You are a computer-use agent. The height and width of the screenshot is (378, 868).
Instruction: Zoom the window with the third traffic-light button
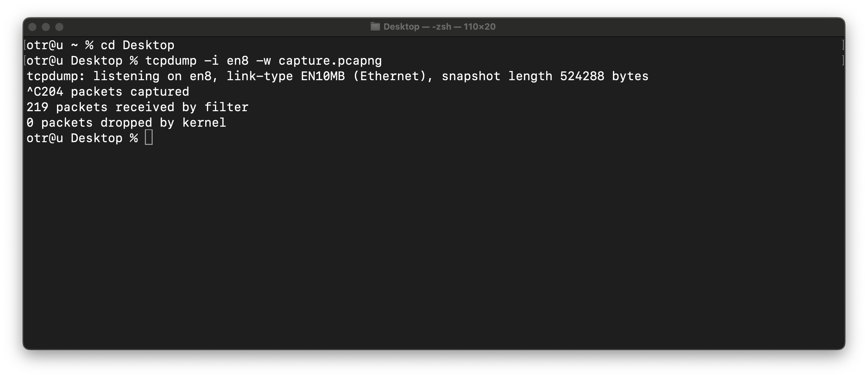[x=59, y=27]
